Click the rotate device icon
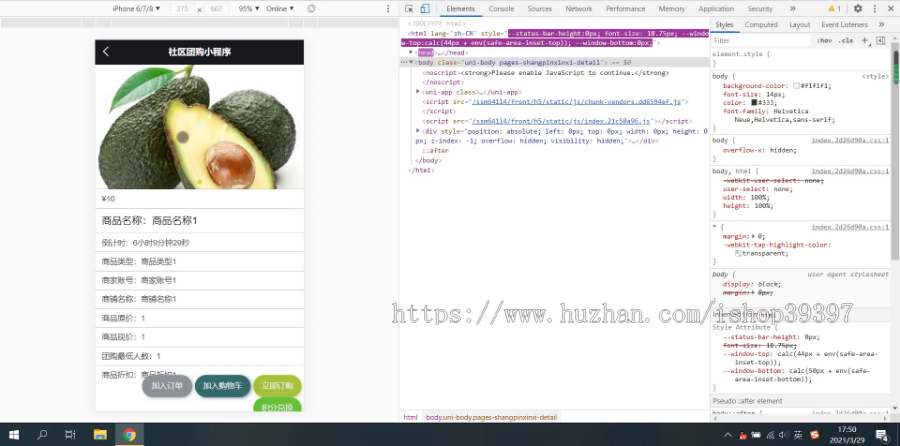 coord(312,9)
